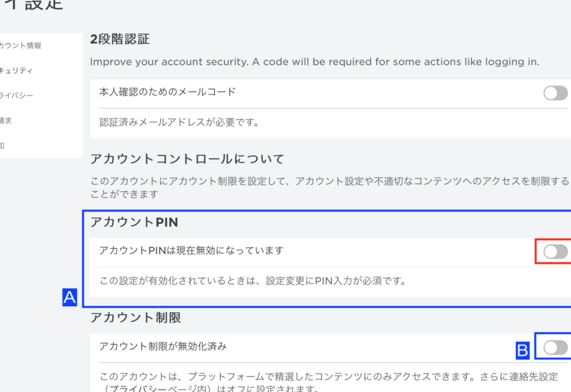Viewport: 571px width, 392px height.
Task: Go to the プライバシー settings section
Action: (16, 96)
